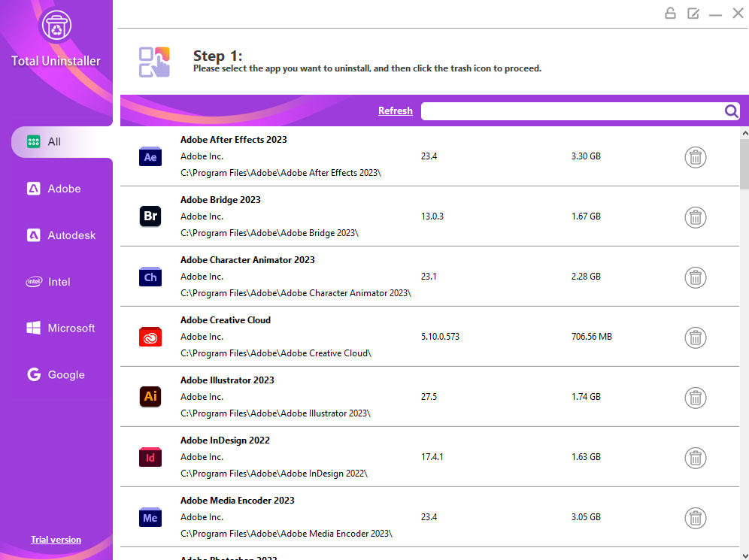This screenshot has width=749, height=560.
Task: Click the version number 23.1
Action: 429,277
